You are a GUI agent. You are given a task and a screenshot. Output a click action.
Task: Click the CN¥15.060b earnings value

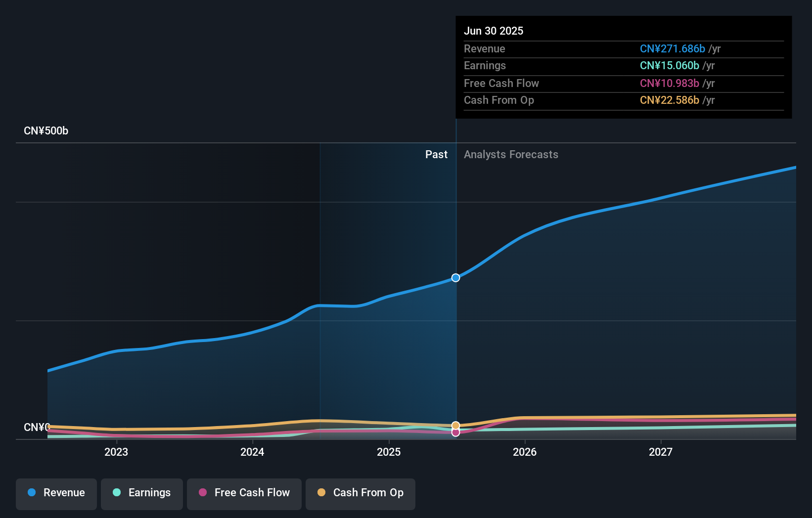pos(669,65)
